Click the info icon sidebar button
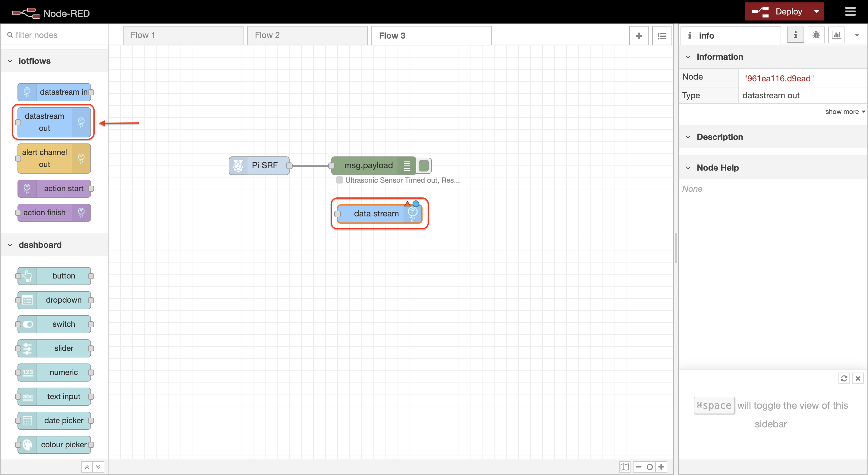The width and height of the screenshot is (868, 475). pos(795,35)
